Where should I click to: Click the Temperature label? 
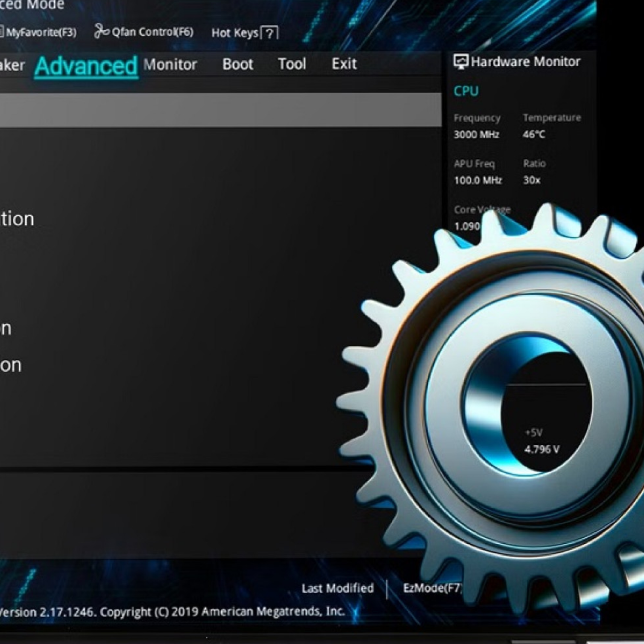[552, 118]
